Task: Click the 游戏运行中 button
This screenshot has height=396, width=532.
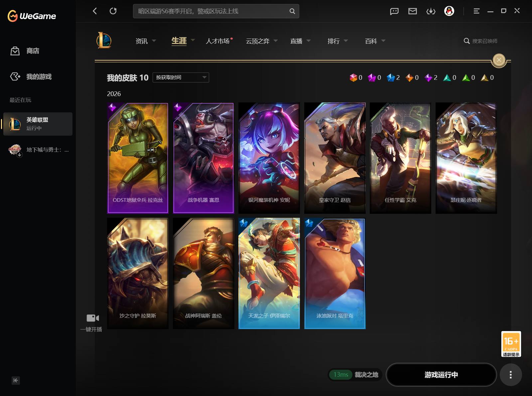Action: click(441, 375)
